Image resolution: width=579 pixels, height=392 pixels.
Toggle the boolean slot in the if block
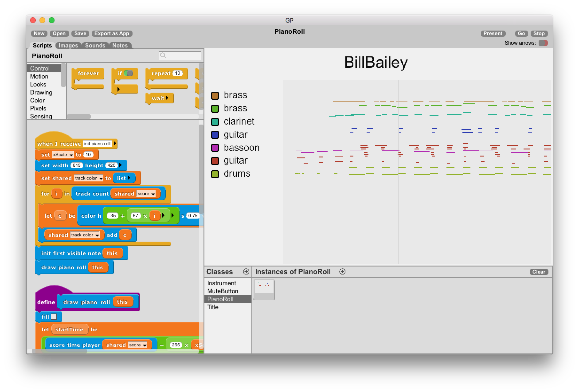point(128,73)
